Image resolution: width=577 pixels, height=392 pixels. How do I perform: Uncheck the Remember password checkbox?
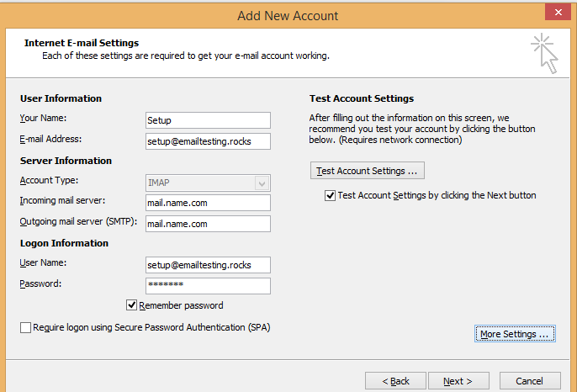point(131,305)
